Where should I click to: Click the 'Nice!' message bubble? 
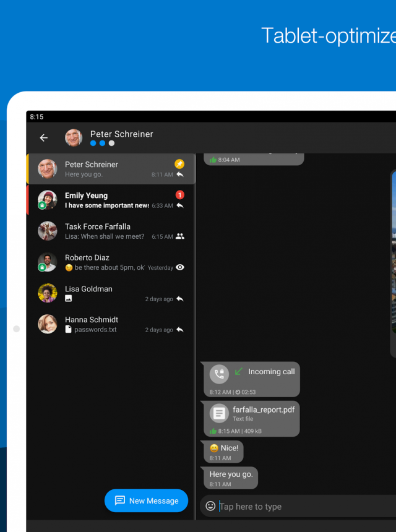(223, 452)
